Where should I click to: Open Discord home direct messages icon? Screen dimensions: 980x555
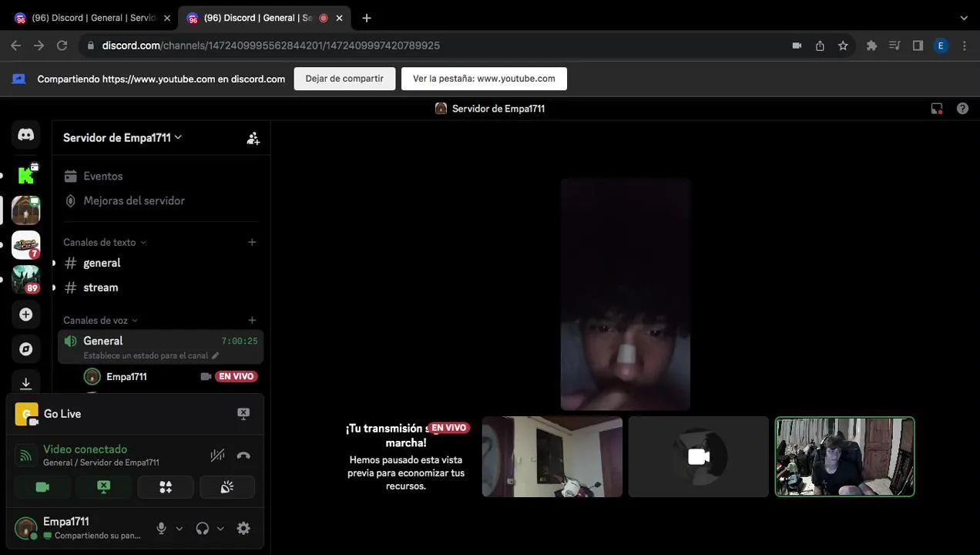coord(26,135)
